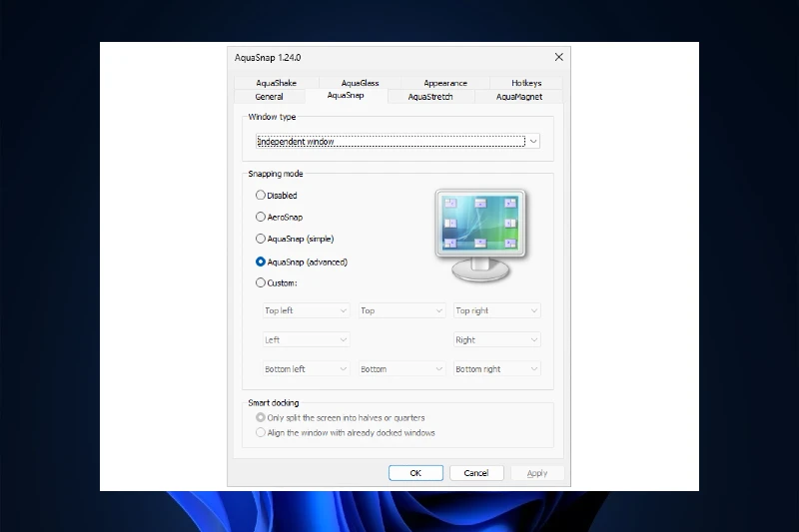Open the Bottom left dropdown
The image size is (799, 532).
[306, 368]
